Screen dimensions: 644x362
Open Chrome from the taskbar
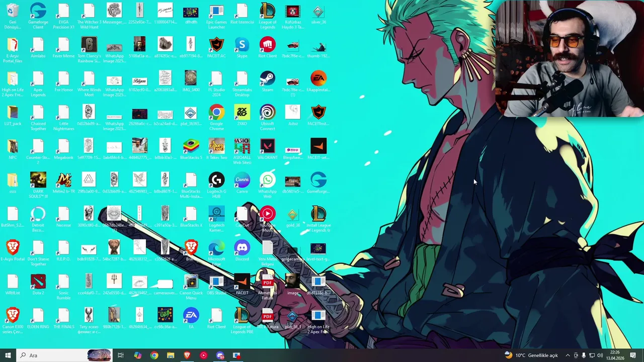tap(154, 355)
